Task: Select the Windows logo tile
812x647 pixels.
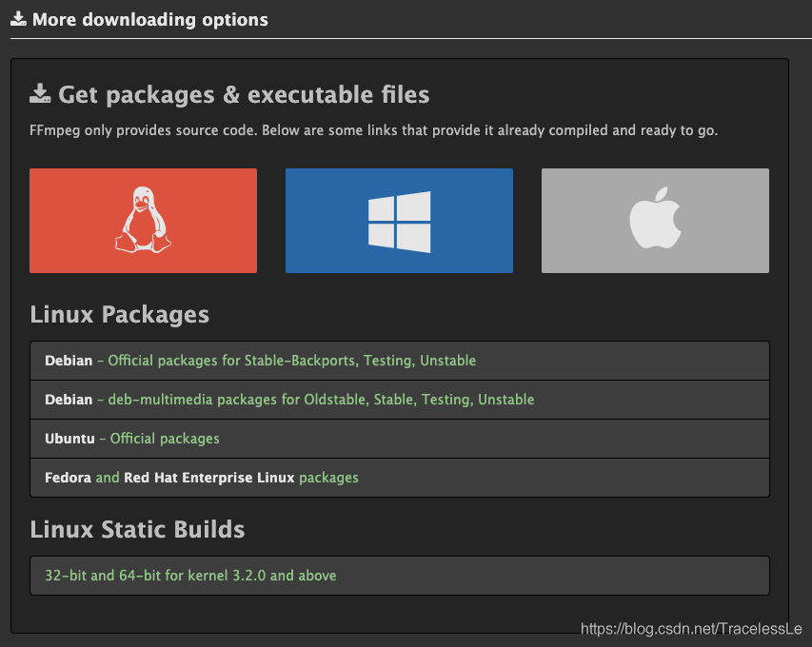Action: (x=399, y=221)
